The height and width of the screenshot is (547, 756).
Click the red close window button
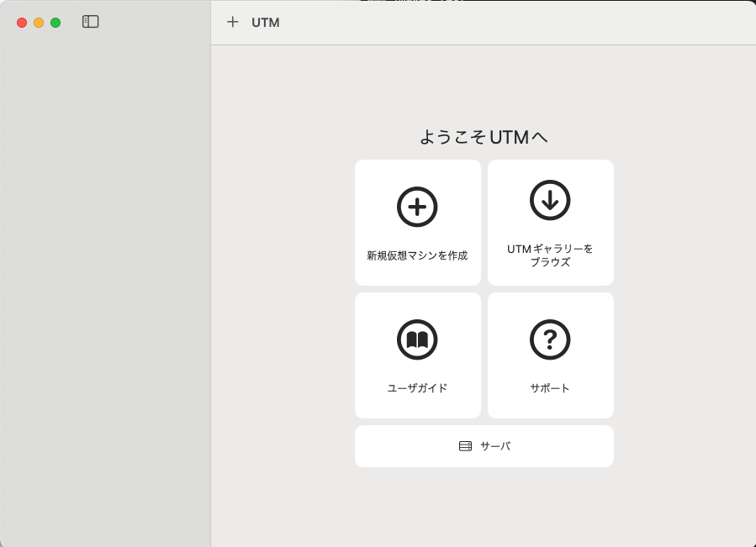click(20, 22)
